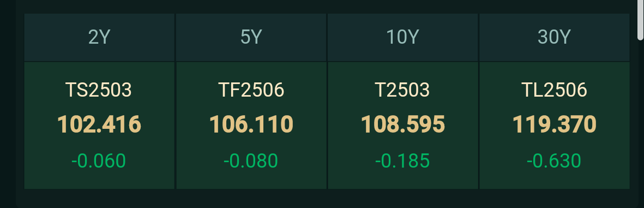Click the 108.595 price value

[x=403, y=124]
